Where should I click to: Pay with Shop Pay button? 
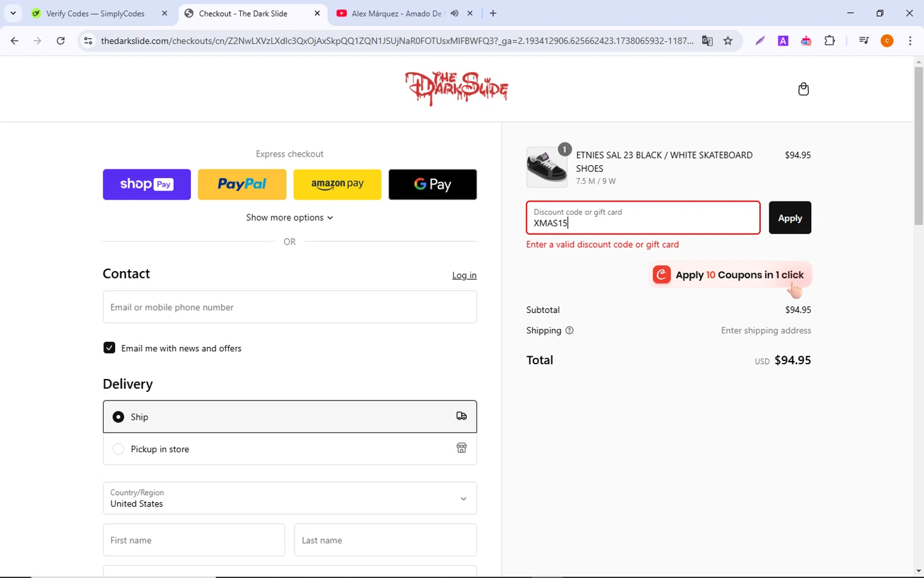(147, 184)
